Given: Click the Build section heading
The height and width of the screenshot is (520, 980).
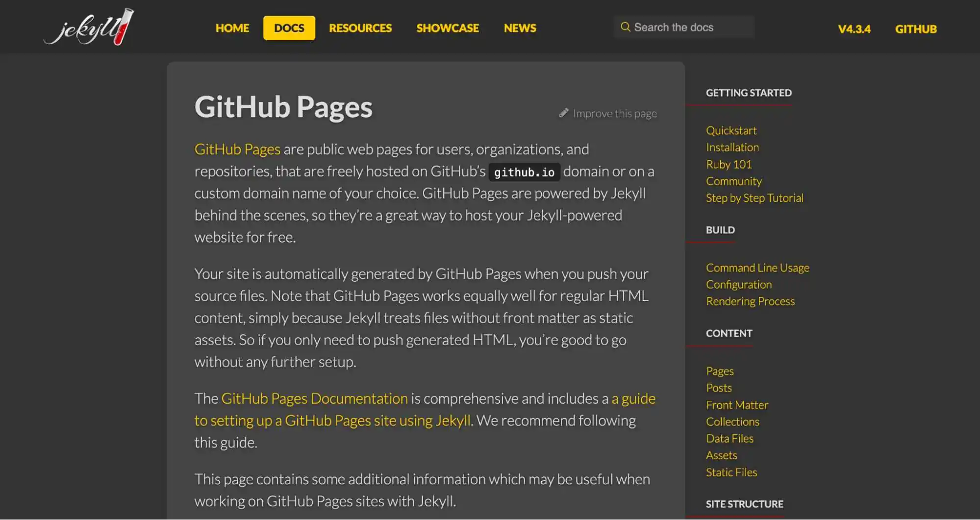Looking at the screenshot, I should tap(720, 230).
